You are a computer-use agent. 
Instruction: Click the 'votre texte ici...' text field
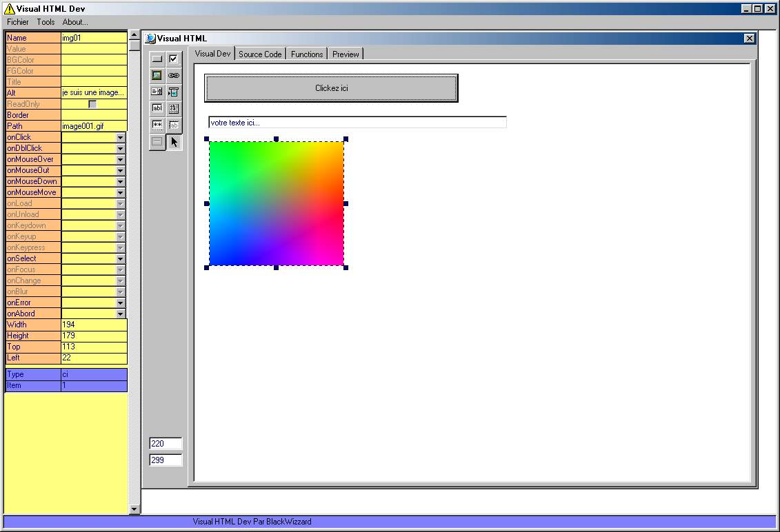pos(357,123)
